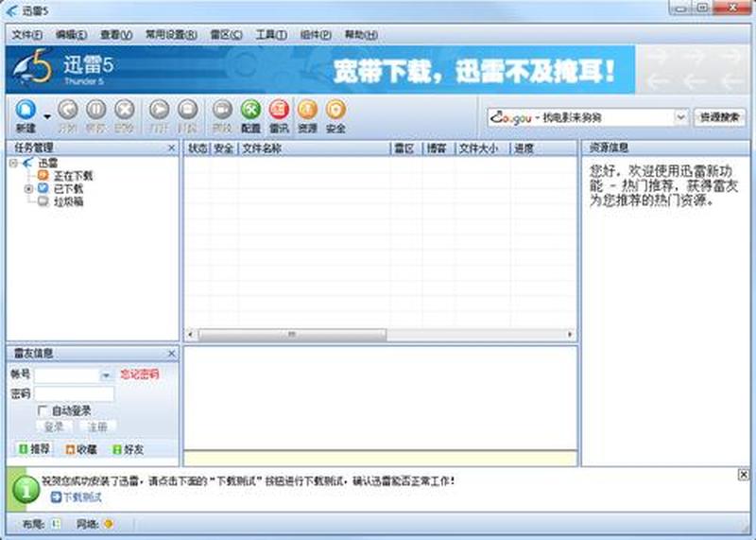Sort by the 状态 column header
The width and height of the screenshot is (756, 540).
click(x=198, y=148)
